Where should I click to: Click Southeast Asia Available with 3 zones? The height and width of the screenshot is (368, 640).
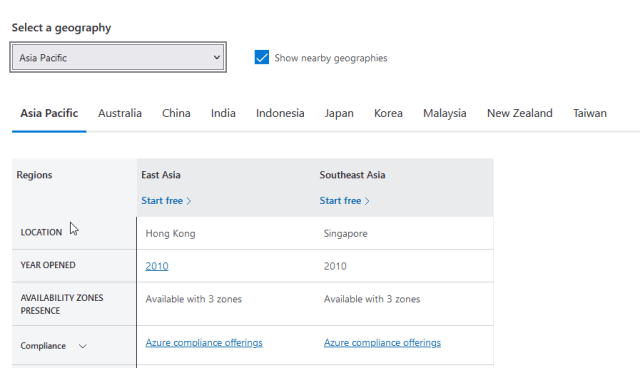tap(372, 299)
